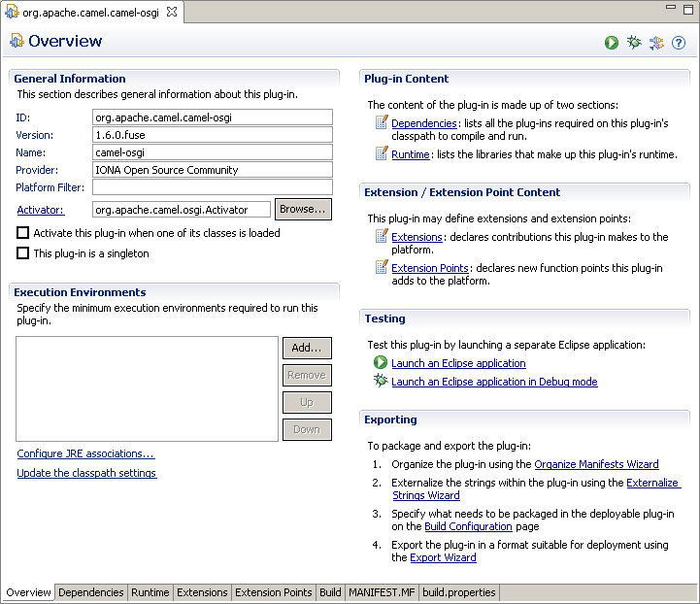Open the MANIFEST.MF tab
The width and height of the screenshot is (700, 604).
tap(383, 592)
